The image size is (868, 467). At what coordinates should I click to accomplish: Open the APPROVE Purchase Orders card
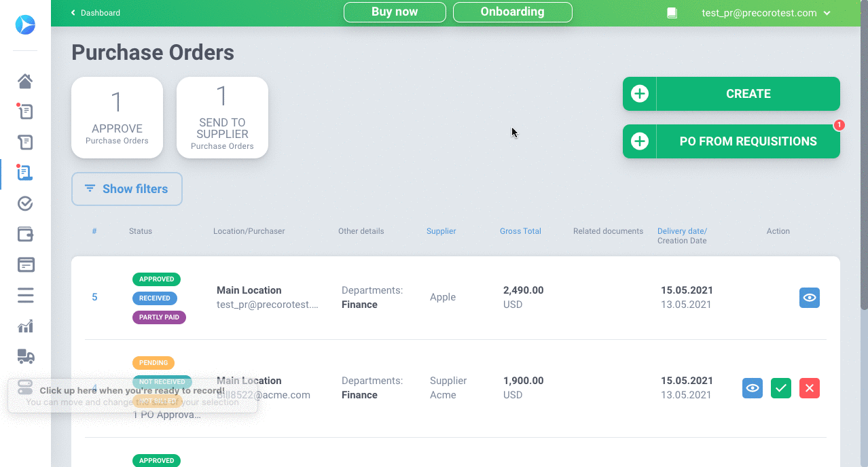pyautogui.click(x=117, y=118)
